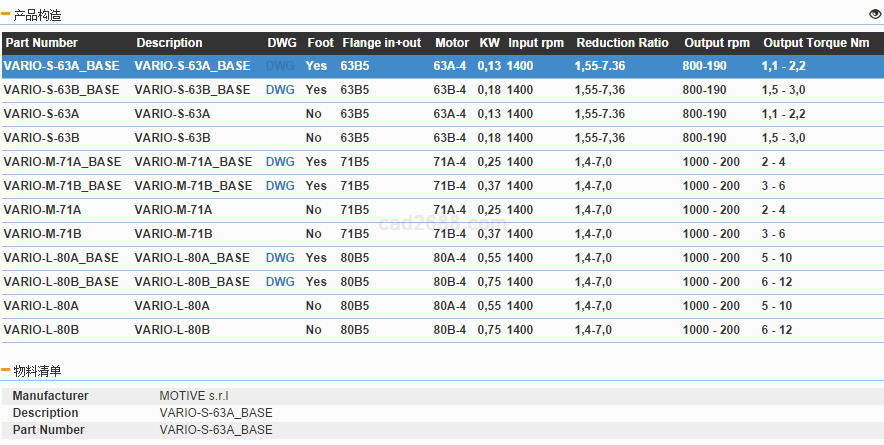Open DWG link for VARIO-S-63B_BASE

[280, 90]
